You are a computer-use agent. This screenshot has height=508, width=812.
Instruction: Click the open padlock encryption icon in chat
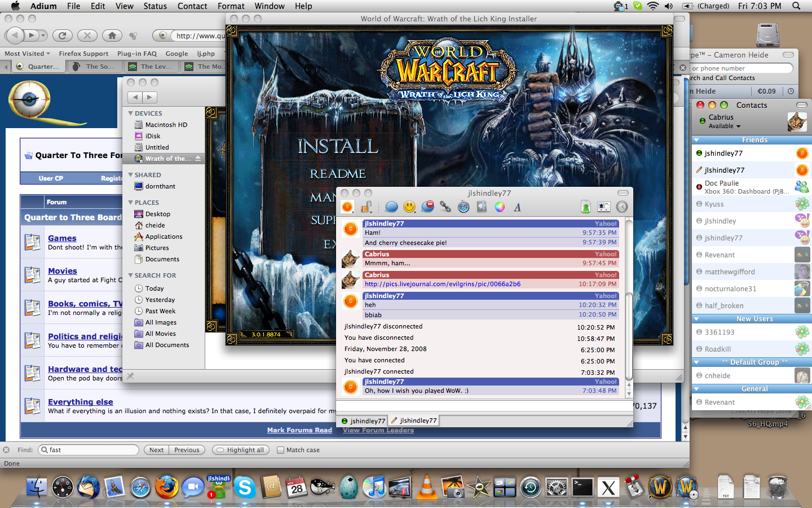coord(367,207)
